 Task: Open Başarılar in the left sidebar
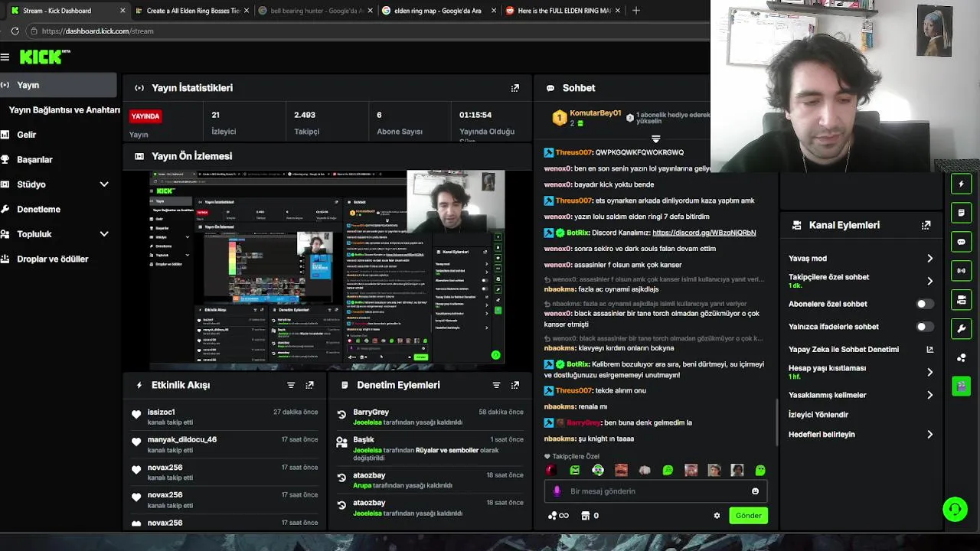pyautogui.click(x=34, y=160)
